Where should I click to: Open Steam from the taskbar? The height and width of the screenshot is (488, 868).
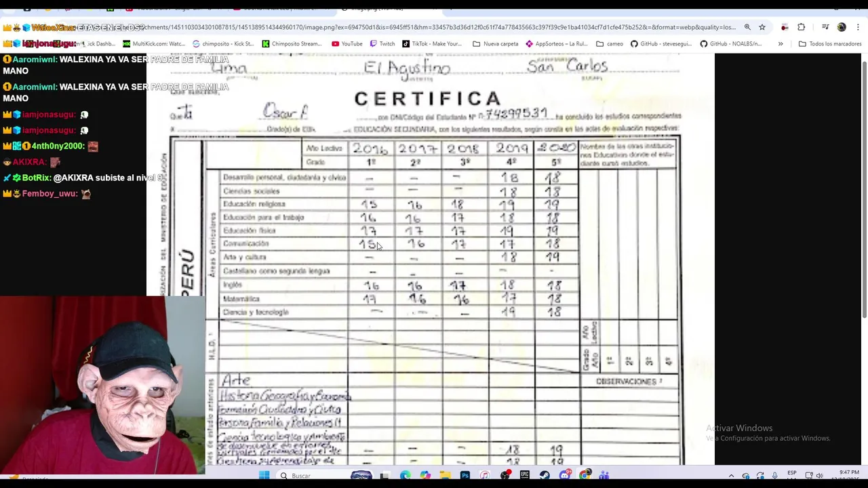(545, 476)
